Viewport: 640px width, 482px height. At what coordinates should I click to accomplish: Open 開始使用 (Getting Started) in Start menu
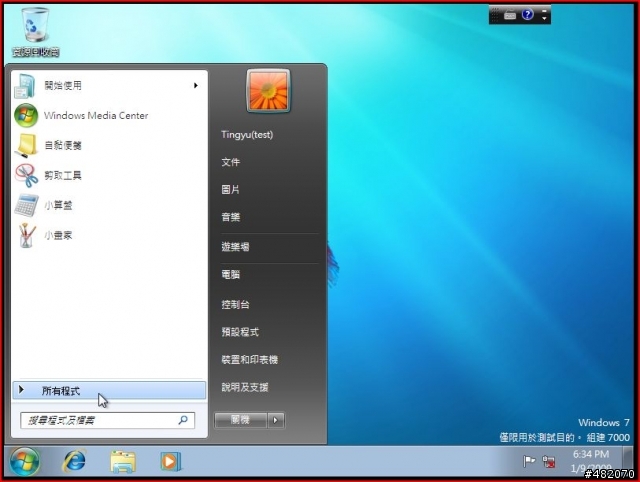(x=109, y=86)
